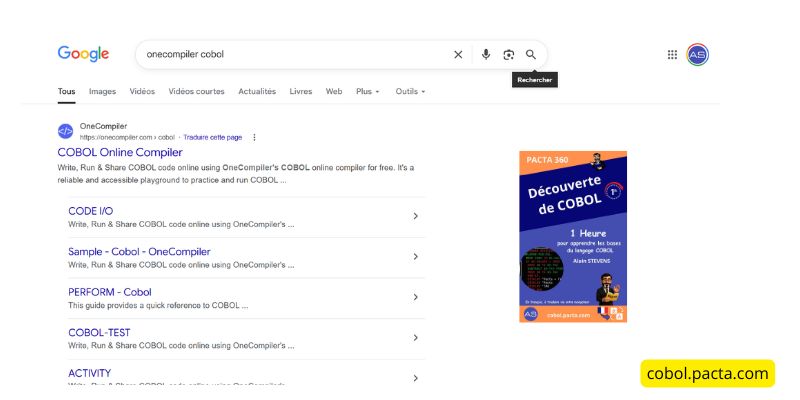
Task: Open the three-dot menu beside Traduire cette page
Action: click(254, 137)
